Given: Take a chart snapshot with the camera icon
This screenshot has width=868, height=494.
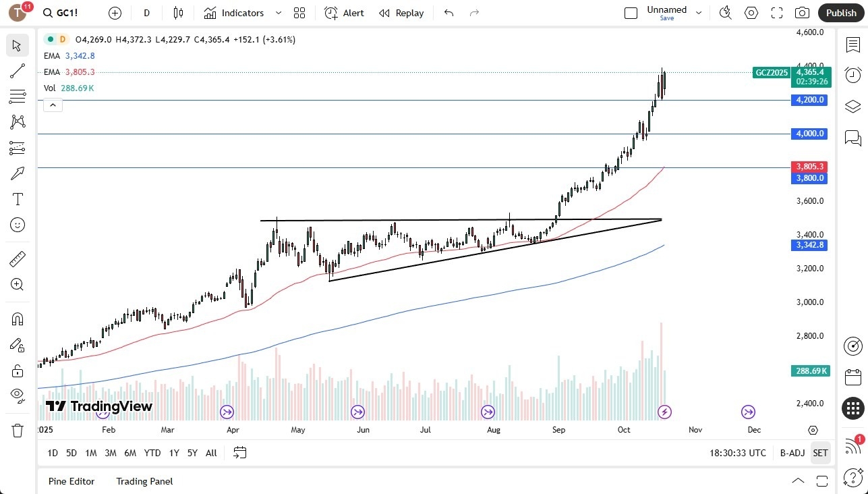Looking at the screenshot, I should pos(801,12).
